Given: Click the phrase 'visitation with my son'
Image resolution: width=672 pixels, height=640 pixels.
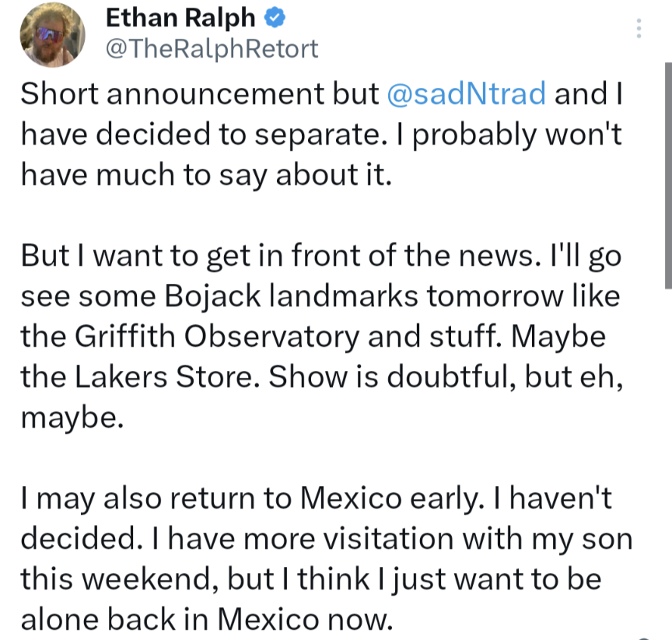Looking at the screenshot, I should (478, 539).
